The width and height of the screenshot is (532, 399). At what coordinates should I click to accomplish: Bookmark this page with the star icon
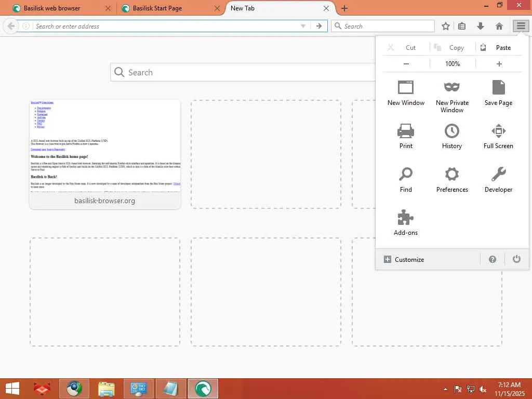tap(446, 26)
